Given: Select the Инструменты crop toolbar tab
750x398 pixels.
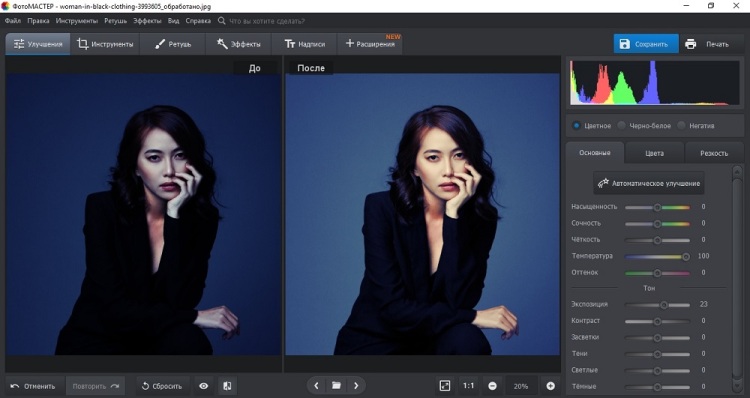Looking at the screenshot, I should (x=105, y=44).
